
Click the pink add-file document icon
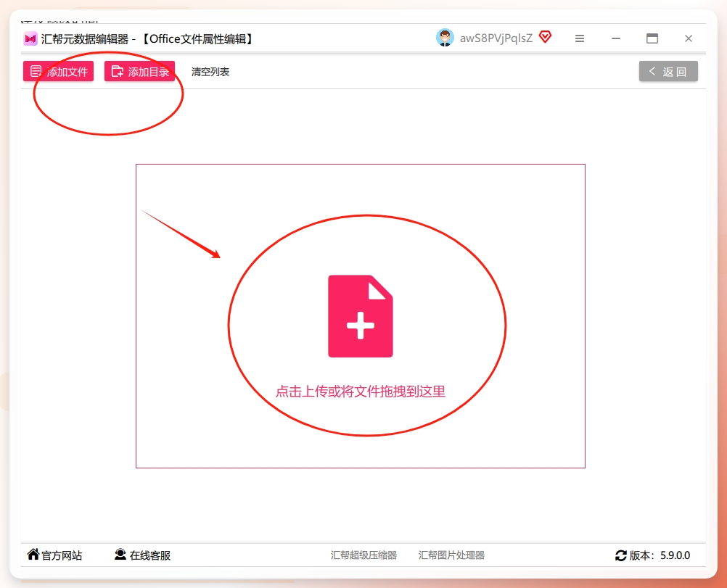tap(361, 316)
